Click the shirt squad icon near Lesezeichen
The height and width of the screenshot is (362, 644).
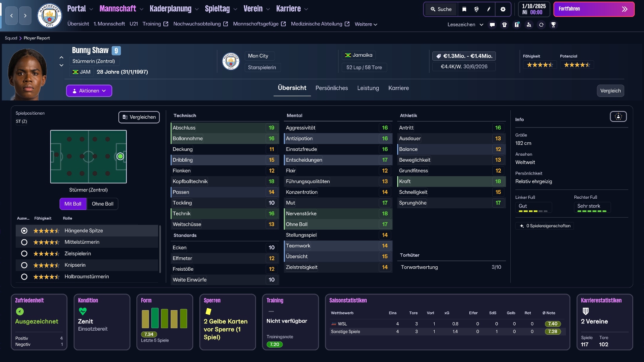point(504,25)
